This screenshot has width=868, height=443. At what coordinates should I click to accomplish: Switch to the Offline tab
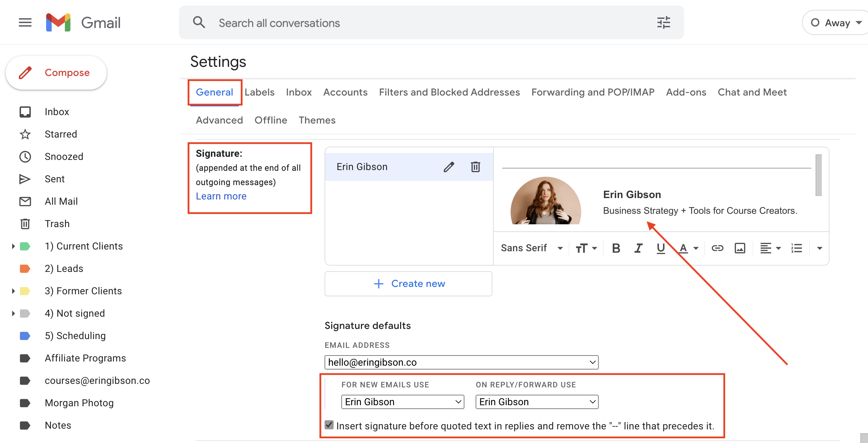click(x=271, y=120)
